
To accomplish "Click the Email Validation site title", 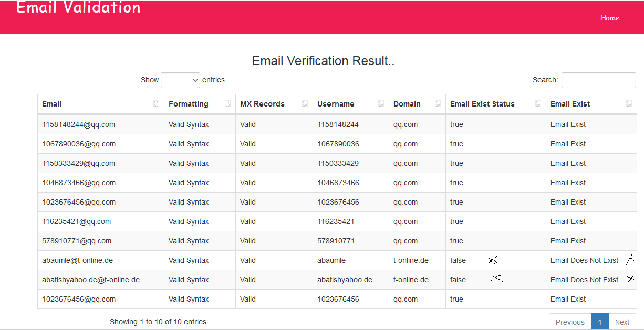I will coord(78,7).
